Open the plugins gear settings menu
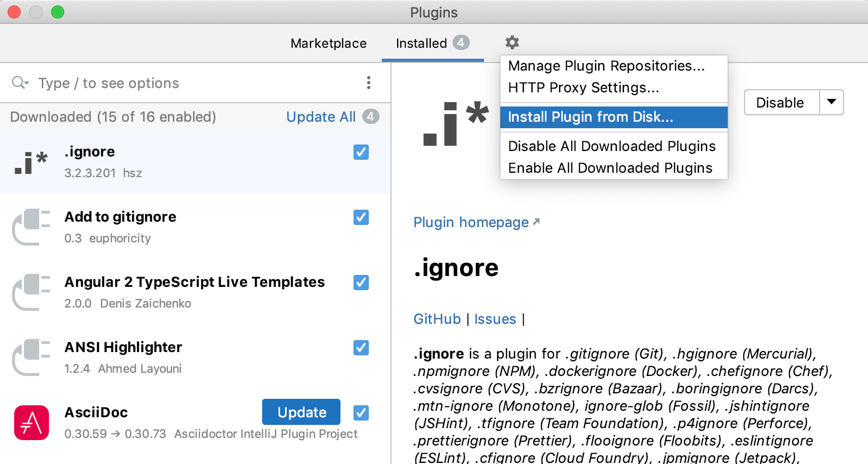 point(512,42)
